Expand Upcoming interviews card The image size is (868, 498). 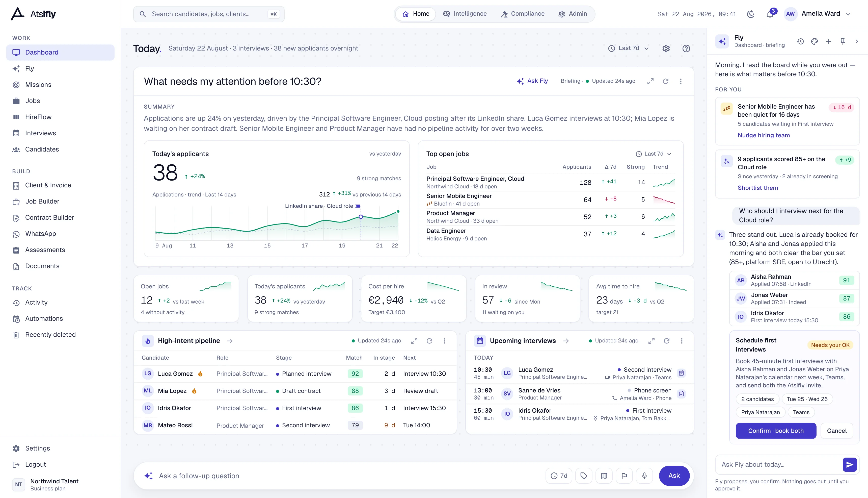(x=651, y=341)
